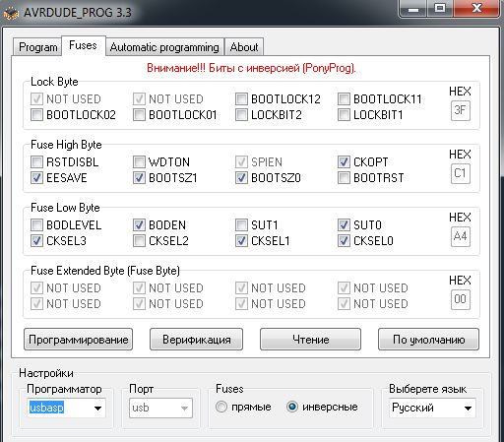Viewport: 504px width, 442px height.
Task: Maximize the AVRDUDE_PROG window
Action: (x=440, y=8)
